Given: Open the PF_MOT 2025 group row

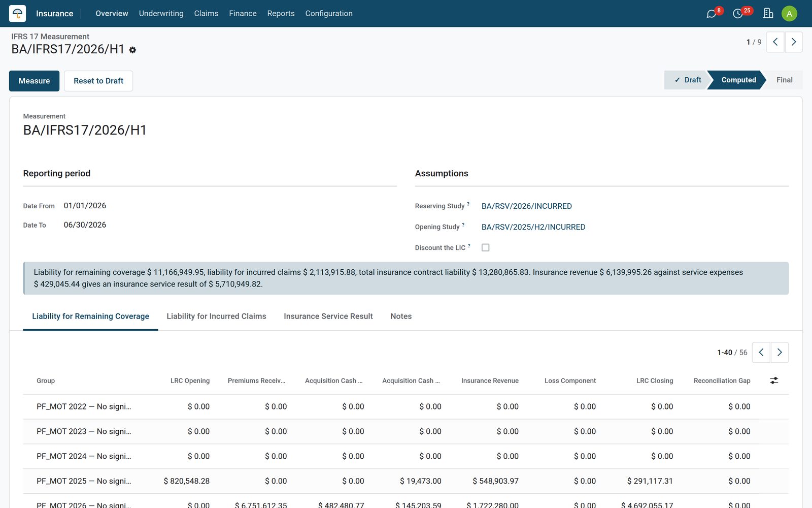Looking at the screenshot, I should [405, 481].
